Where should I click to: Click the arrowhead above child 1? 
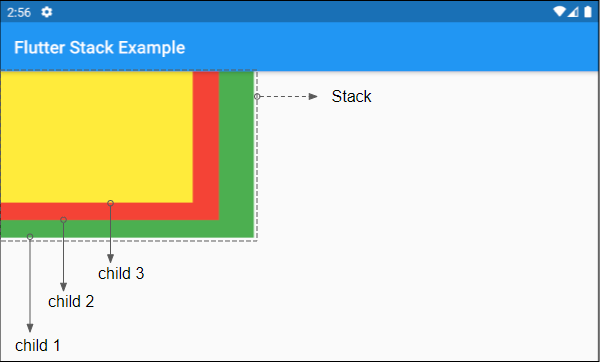tap(30, 328)
